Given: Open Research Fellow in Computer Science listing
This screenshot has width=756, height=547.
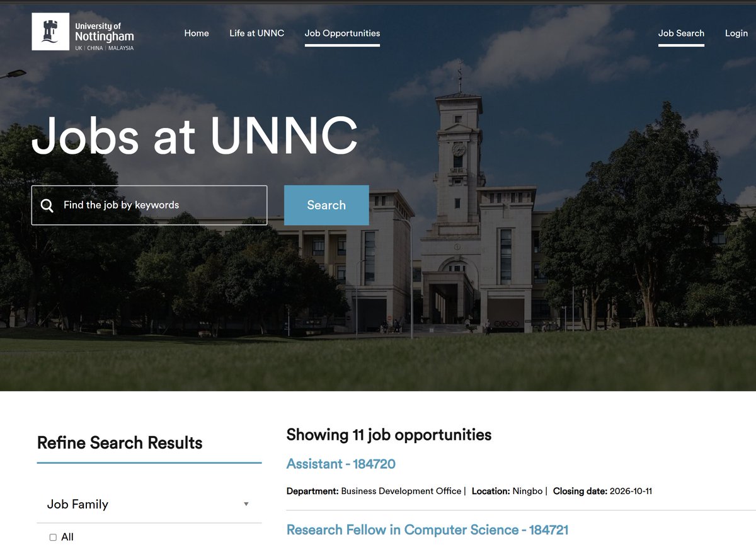Looking at the screenshot, I should pos(427,530).
